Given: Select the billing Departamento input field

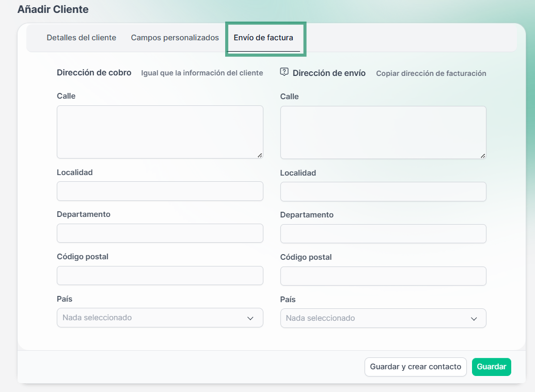Looking at the screenshot, I should pyautogui.click(x=160, y=233).
